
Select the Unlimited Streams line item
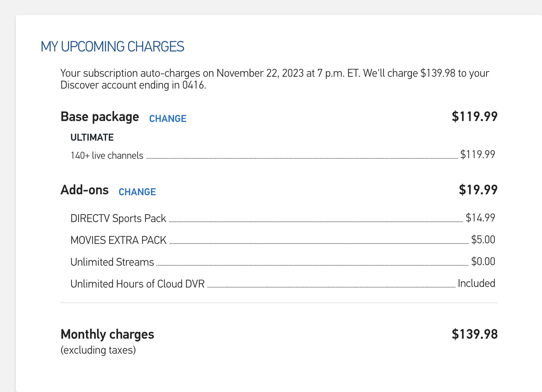(112, 262)
